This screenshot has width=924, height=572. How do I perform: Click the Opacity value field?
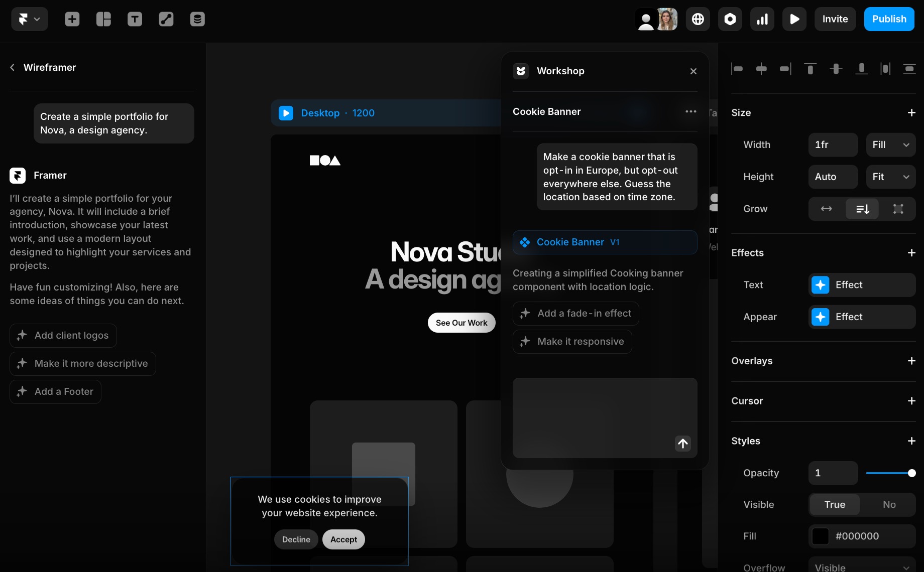point(833,473)
